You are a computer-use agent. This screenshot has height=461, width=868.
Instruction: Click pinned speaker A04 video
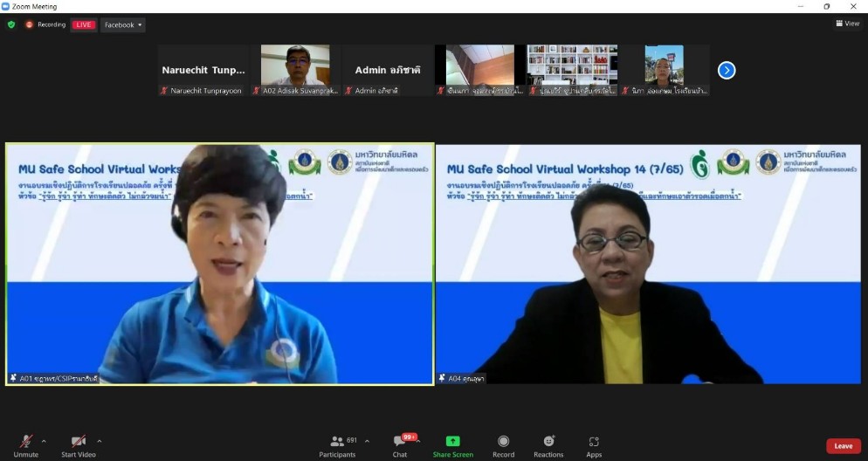[648, 264]
